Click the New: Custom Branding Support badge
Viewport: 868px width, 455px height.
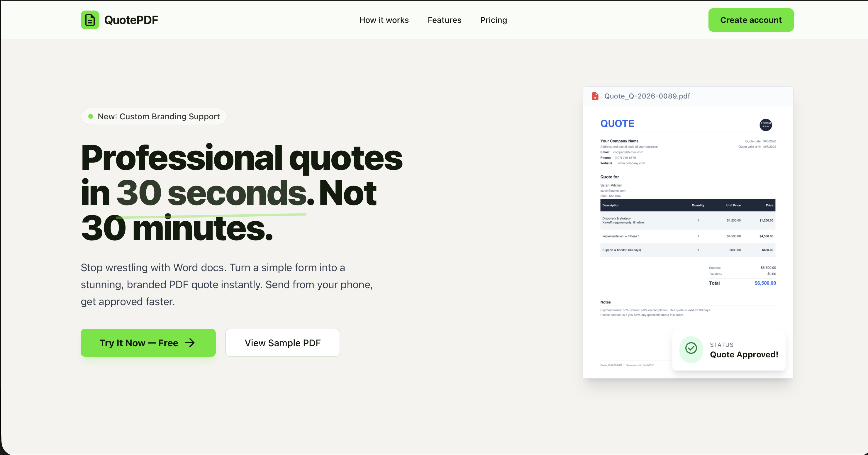pyautogui.click(x=154, y=116)
